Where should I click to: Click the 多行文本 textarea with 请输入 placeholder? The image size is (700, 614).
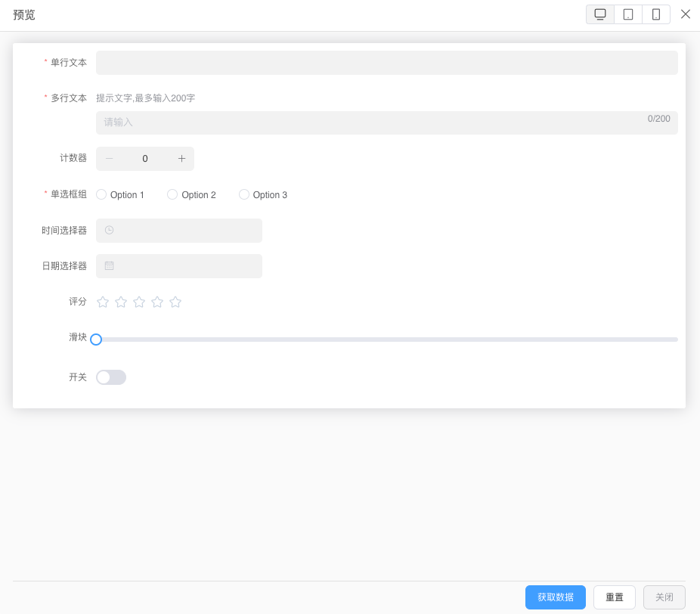[370, 122]
